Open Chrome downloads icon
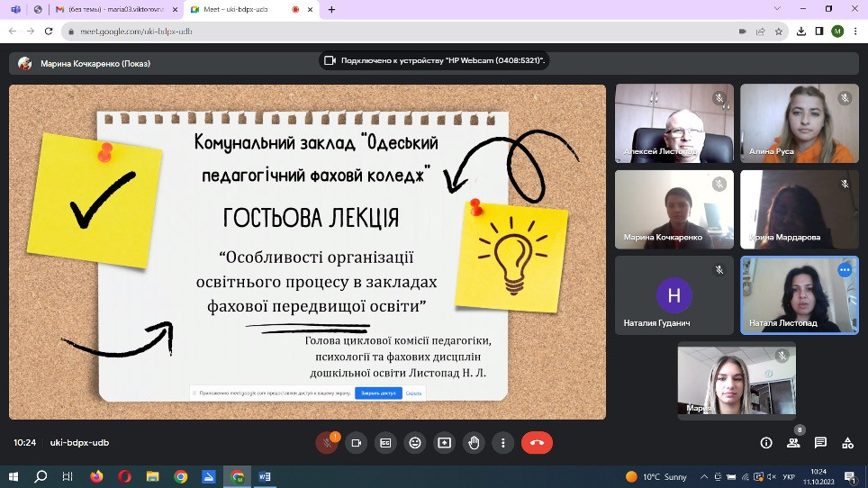 [801, 32]
